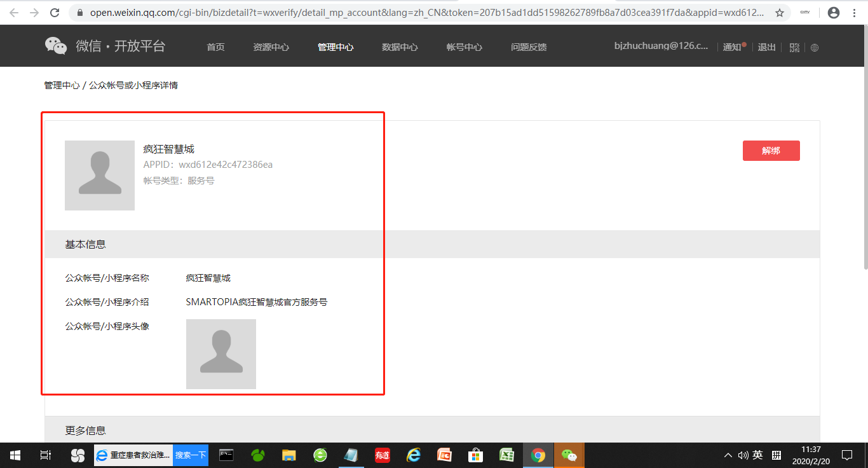Open 通知 notifications link
Viewport: 868px width, 468px height.
click(x=733, y=47)
